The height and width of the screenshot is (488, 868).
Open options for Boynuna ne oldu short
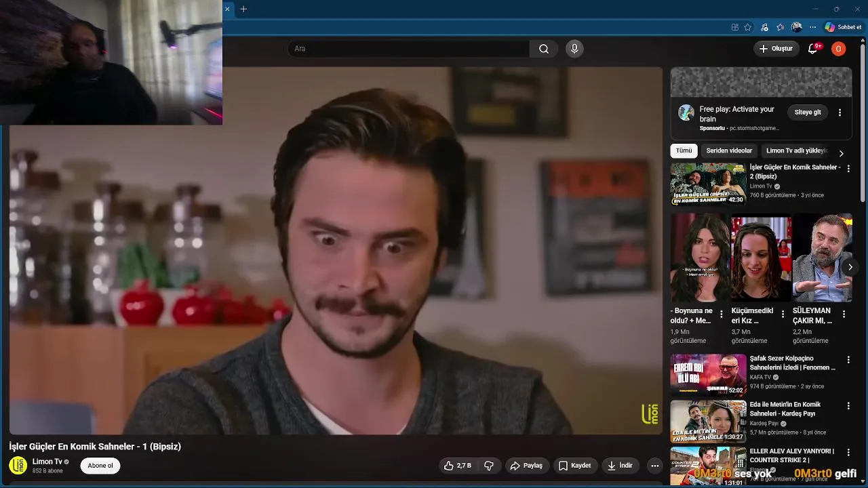(x=721, y=314)
